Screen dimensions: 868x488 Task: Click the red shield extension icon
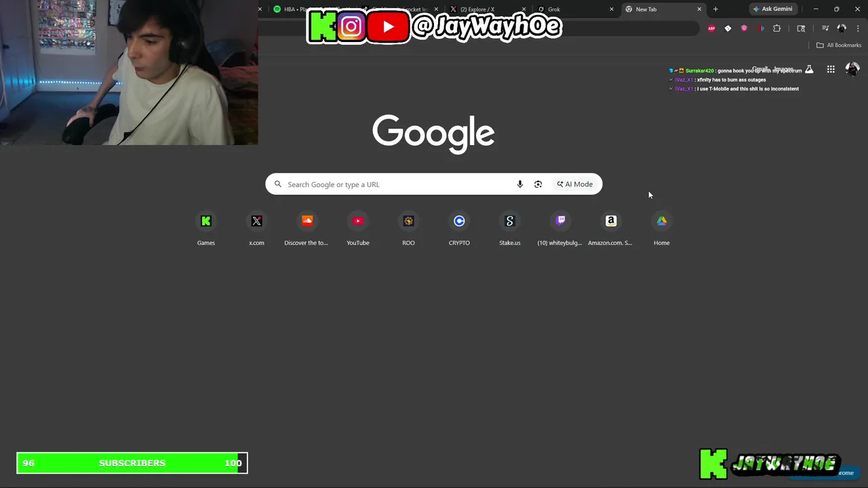pos(745,28)
